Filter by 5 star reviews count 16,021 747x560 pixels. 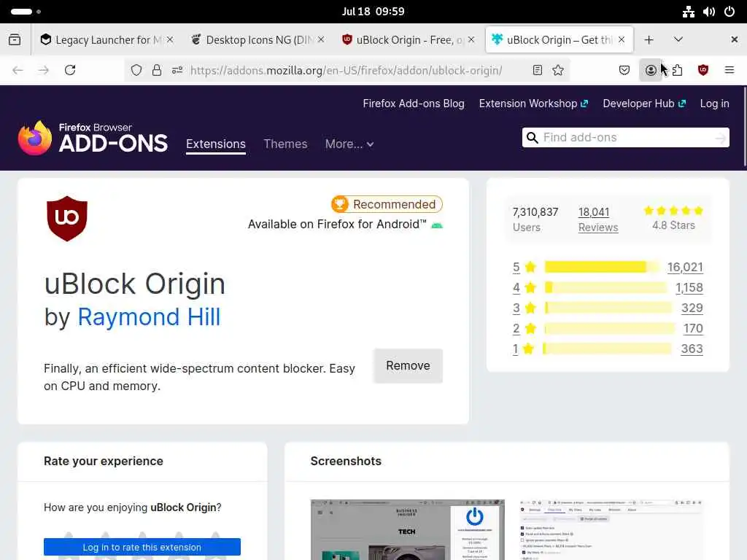pyautogui.click(x=684, y=267)
